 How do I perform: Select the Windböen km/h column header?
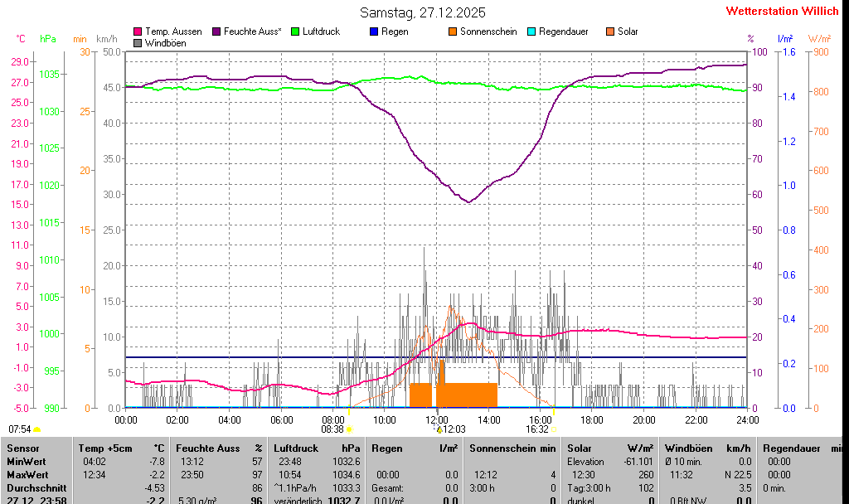(x=708, y=448)
